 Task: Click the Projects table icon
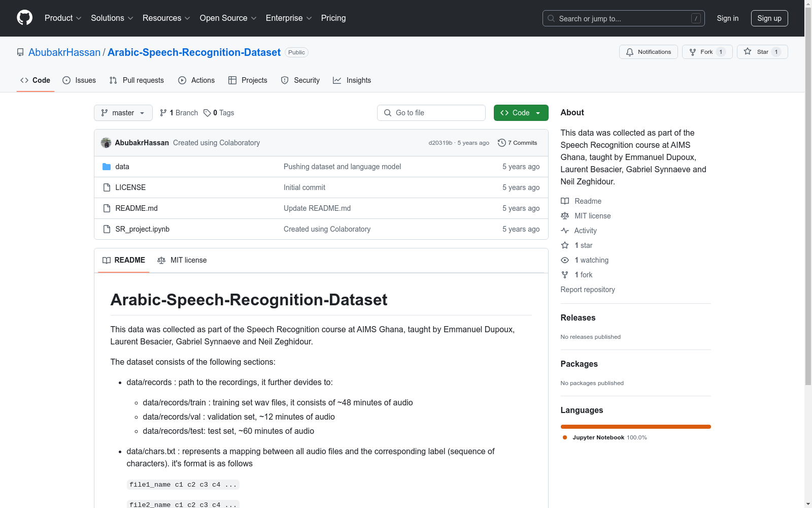coord(232,80)
